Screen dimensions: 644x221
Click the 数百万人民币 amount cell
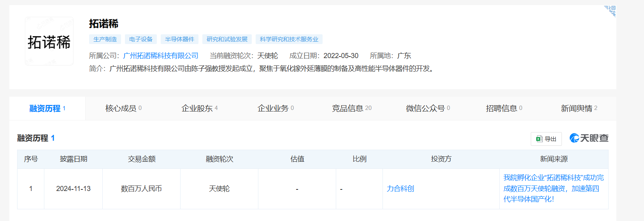[141, 189]
